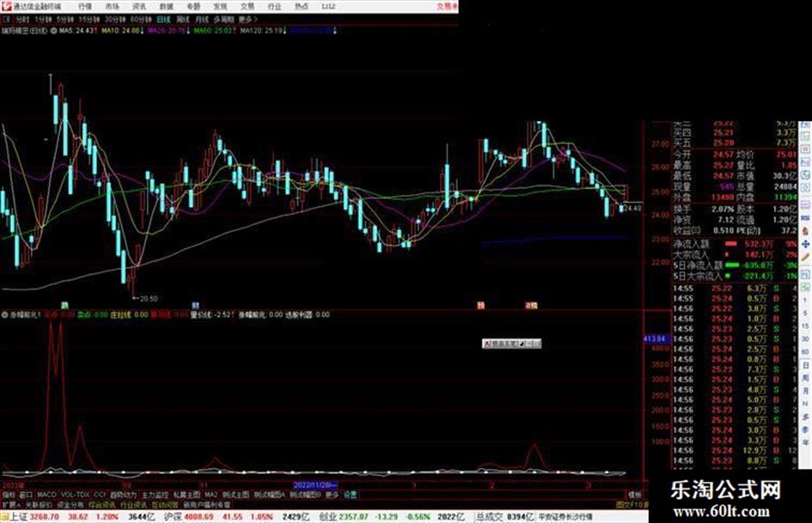Expand the 更多 period options
Viewport: 812px width, 523px height.
247,19
